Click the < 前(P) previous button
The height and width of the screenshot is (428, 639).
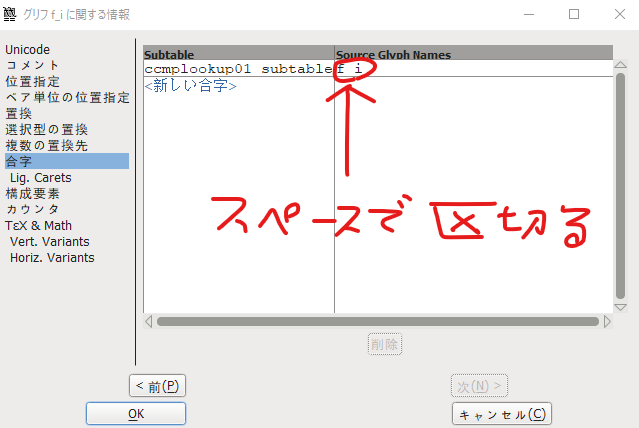click(x=157, y=386)
